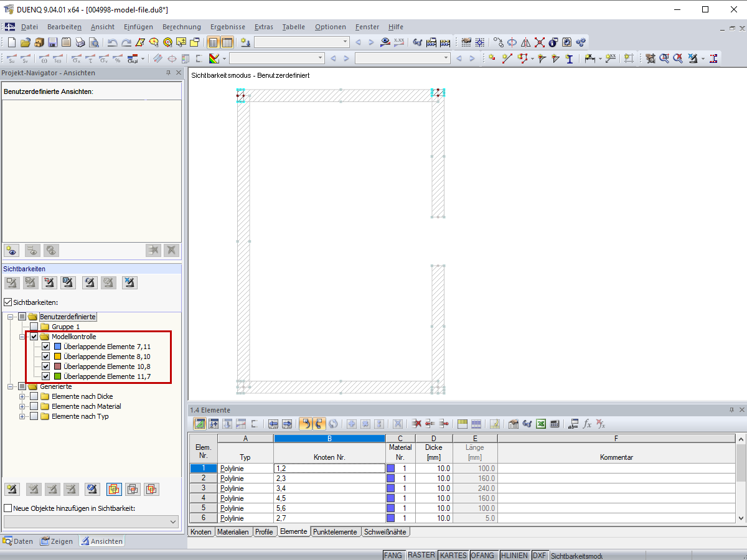Select the new line element tool
Screen dimensions: 747x560
coord(507,58)
